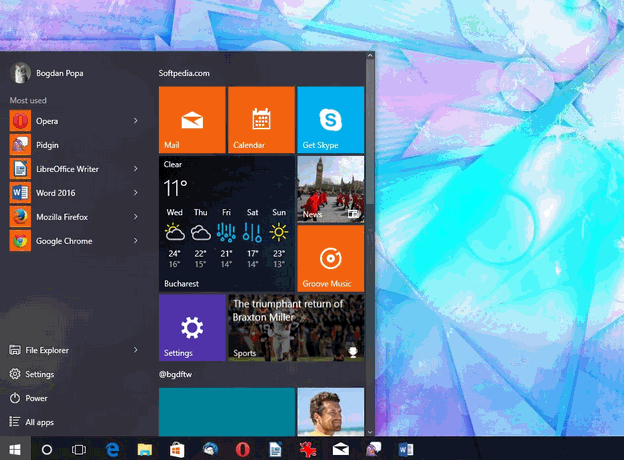Open LibreOffice Writer icon on taskbar
The height and width of the screenshot is (460, 624).
coord(275,450)
